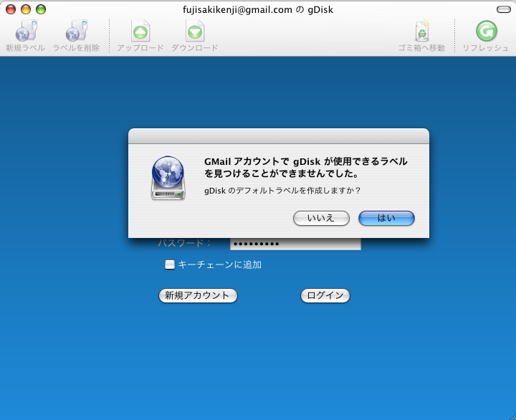Click the green リフレッシュ refresh icon
The width and height of the screenshot is (516, 420).
tap(487, 31)
